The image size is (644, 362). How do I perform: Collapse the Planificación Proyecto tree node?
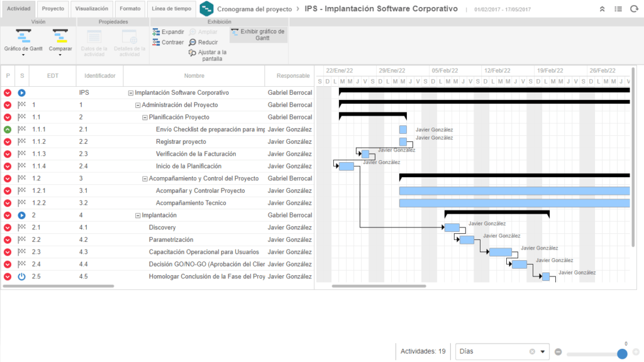point(145,118)
